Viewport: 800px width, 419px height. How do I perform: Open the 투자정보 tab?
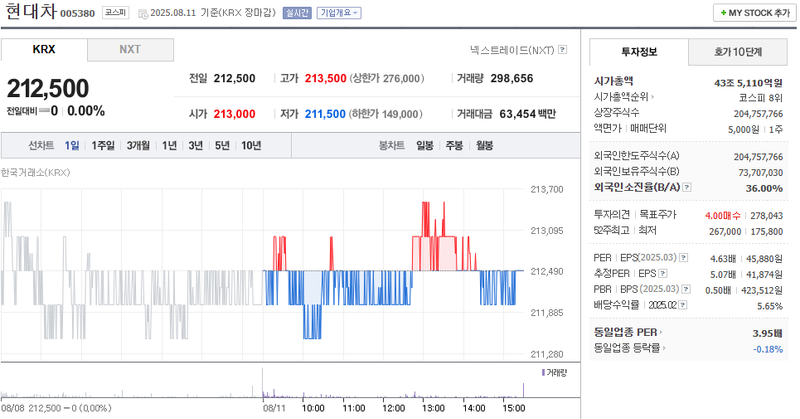pos(639,52)
